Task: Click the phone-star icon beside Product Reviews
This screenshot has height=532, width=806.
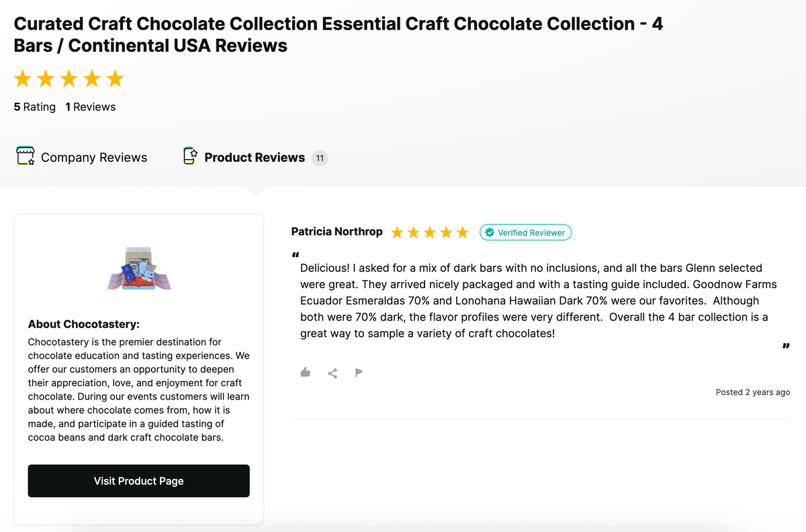Action: coord(190,157)
